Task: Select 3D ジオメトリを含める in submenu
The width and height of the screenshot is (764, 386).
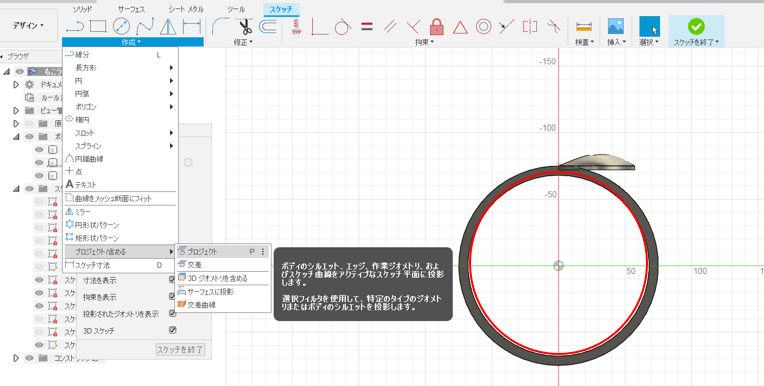Action: tap(222, 278)
